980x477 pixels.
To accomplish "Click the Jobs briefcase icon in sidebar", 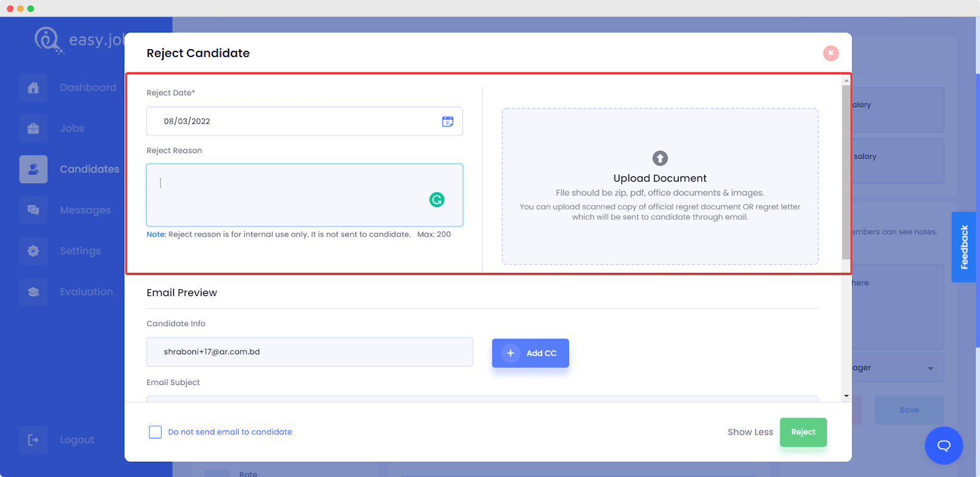I will (x=33, y=129).
